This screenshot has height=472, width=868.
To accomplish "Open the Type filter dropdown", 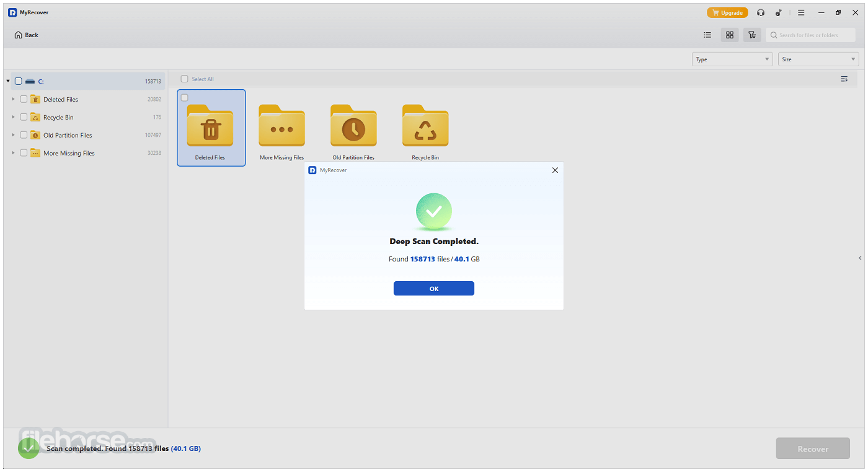I will [x=732, y=59].
